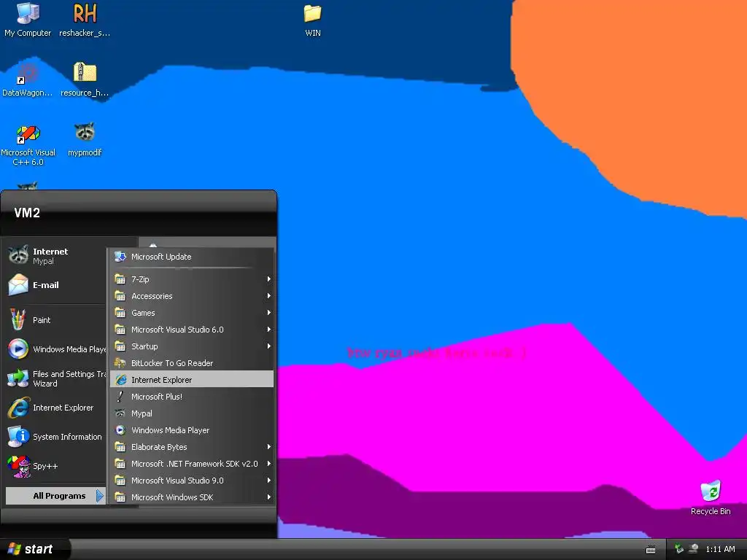Click the Elaborate Bytes folder label
The image size is (747, 560).
pos(159,447)
